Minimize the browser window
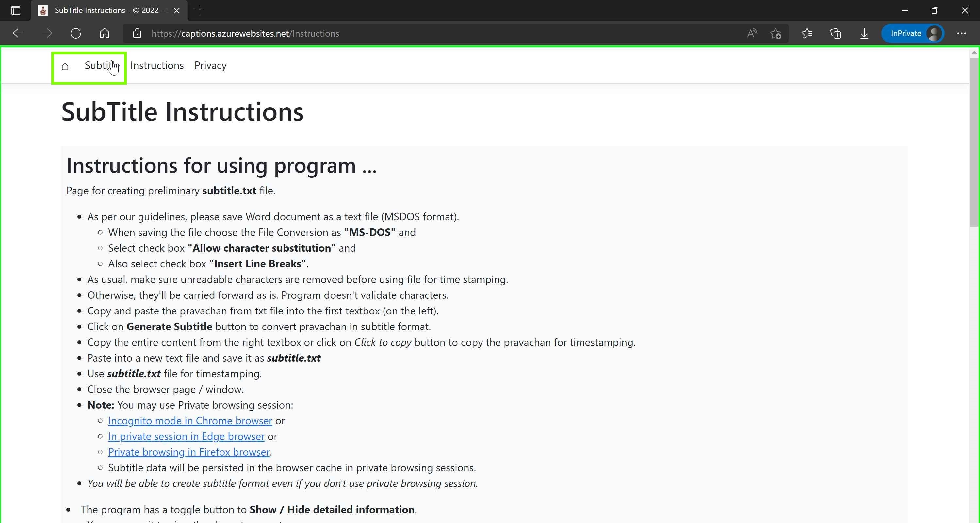 click(905, 10)
